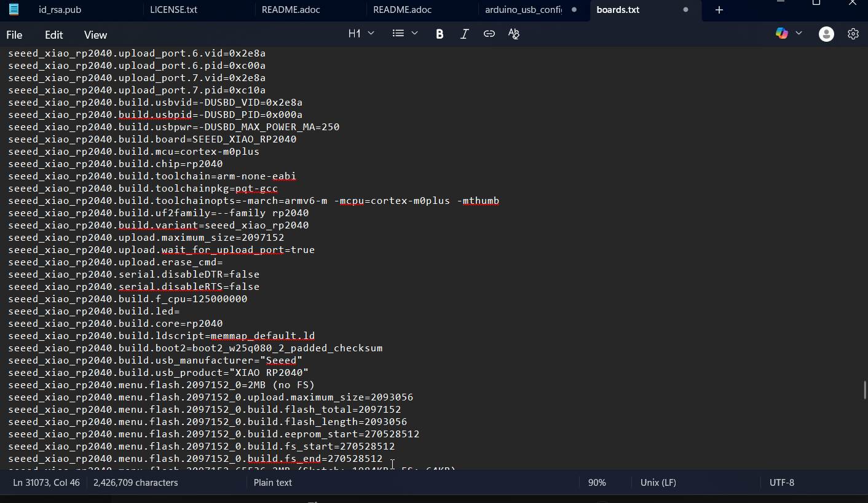
Task: Click the build.variant=seeed_xiao_rp2040 line
Action: point(159,225)
